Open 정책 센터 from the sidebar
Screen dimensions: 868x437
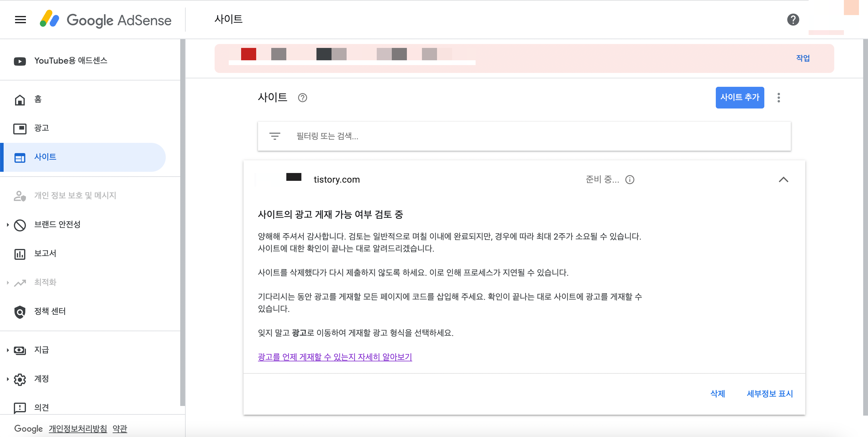(50, 311)
